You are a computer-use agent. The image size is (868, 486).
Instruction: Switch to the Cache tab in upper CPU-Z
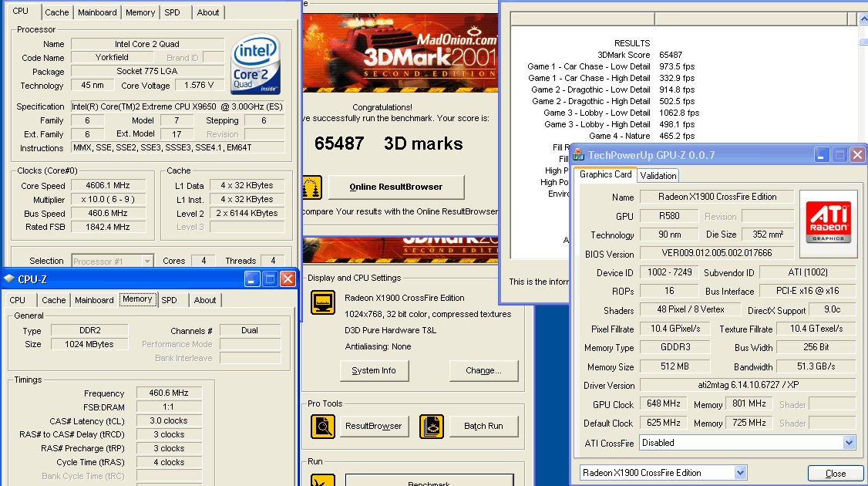click(x=57, y=12)
